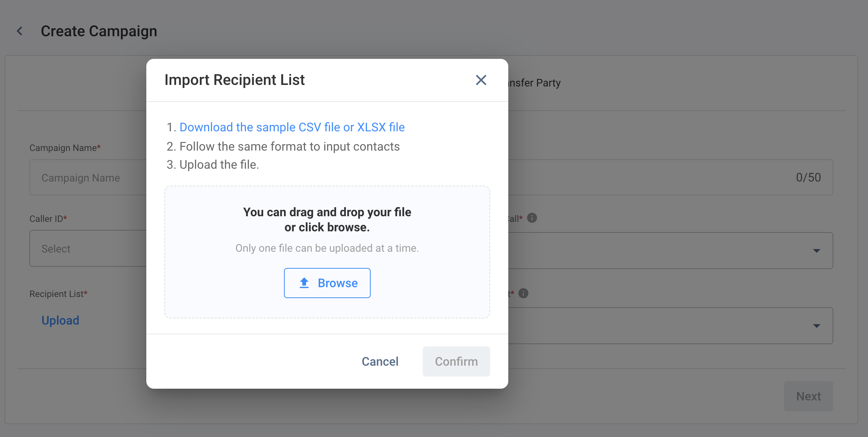The width and height of the screenshot is (868, 437).
Task: Click the Browse button
Action: (327, 283)
